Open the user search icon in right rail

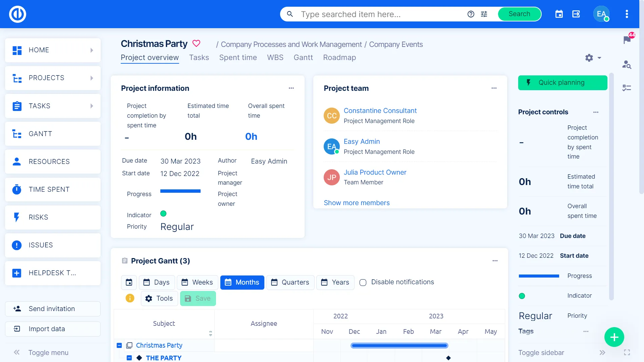pos(627,64)
